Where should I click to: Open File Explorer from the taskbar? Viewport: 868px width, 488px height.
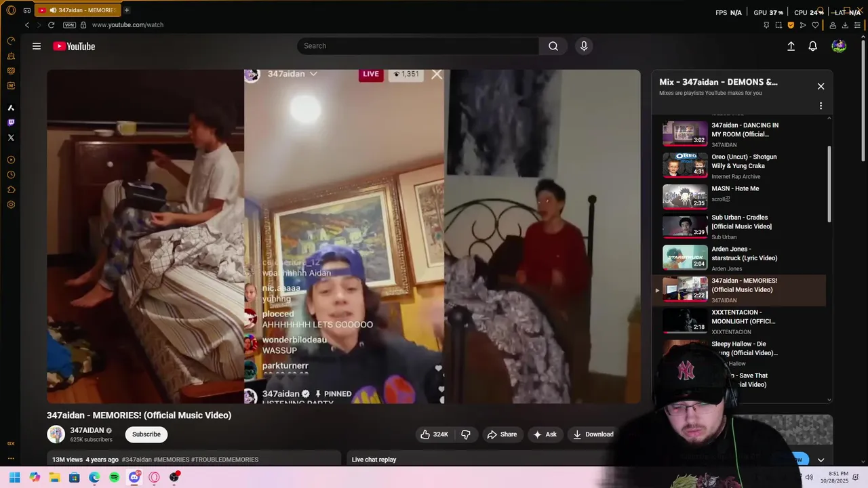pos(55,477)
